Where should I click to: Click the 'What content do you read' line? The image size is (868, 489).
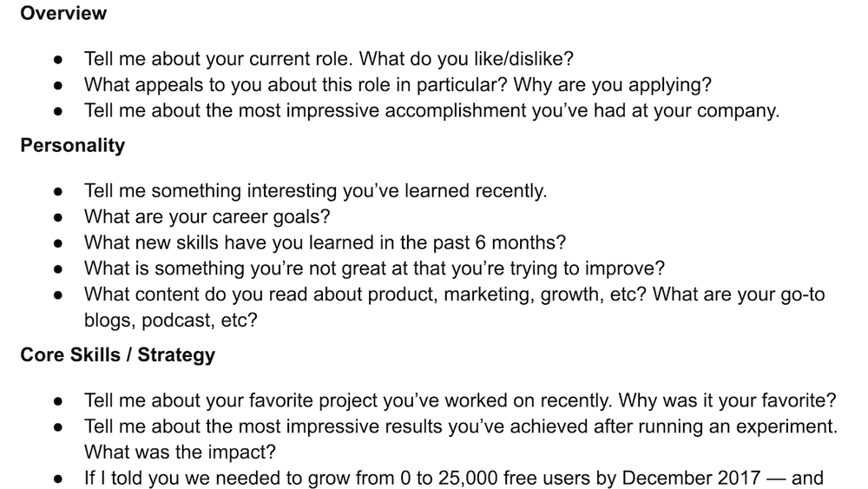point(455,294)
